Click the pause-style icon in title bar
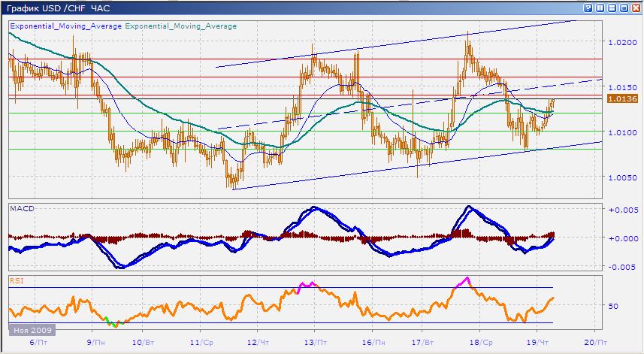This screenshot has width=644, height=354. 600,8
